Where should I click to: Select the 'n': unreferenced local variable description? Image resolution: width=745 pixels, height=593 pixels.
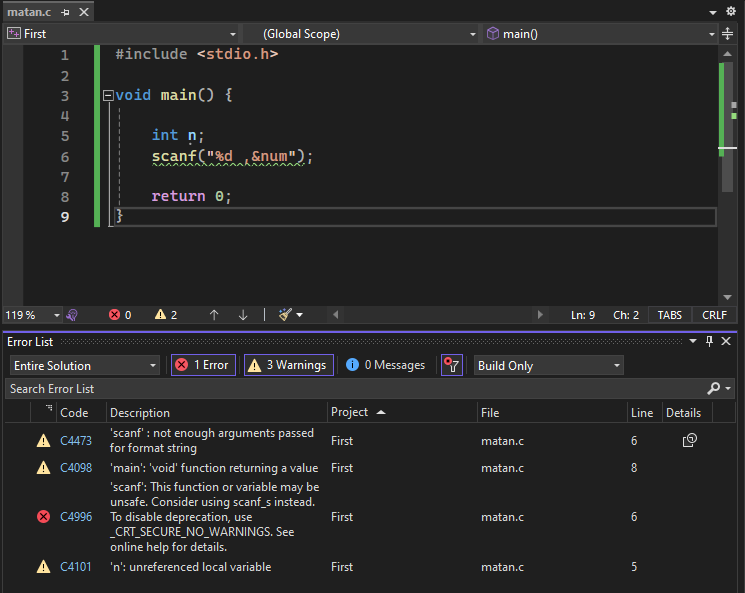(x=191, y=567)
